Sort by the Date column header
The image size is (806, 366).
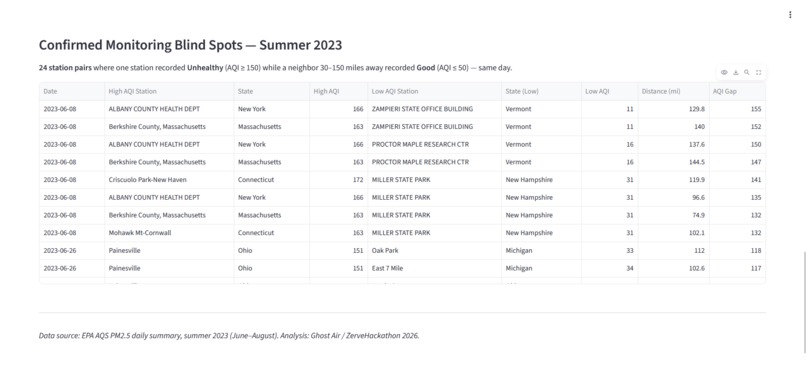pyautogui.click(x=72, y=92)
